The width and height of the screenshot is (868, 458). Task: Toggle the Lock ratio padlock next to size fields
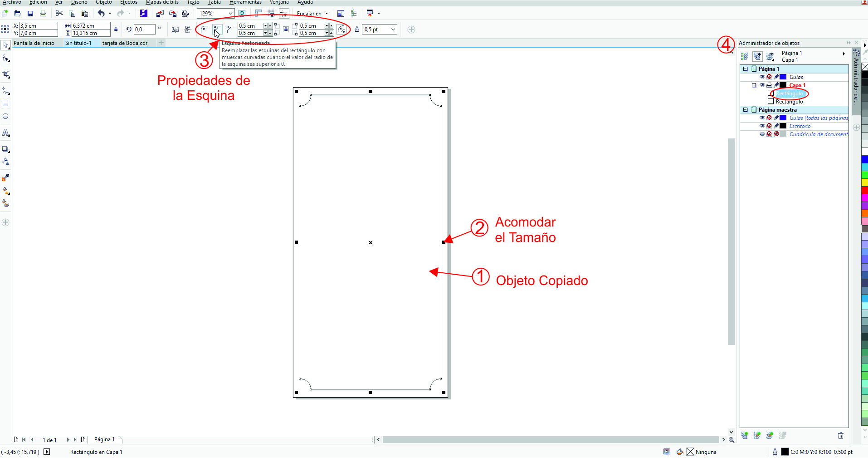point(116,30)
